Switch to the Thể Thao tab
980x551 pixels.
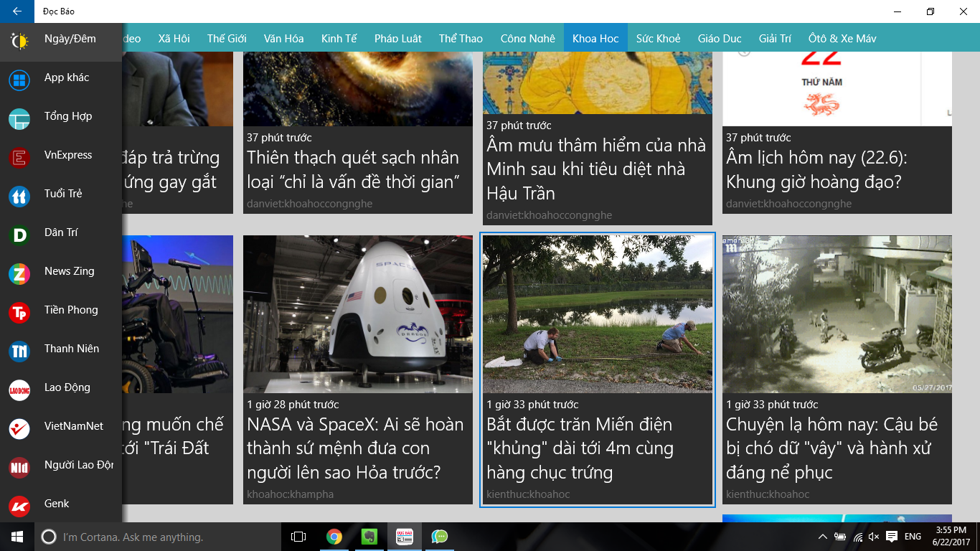tap(461, 39)
